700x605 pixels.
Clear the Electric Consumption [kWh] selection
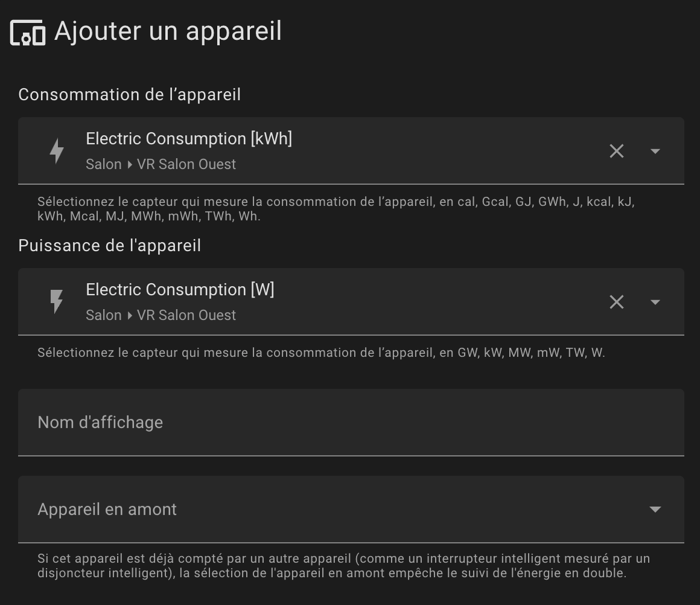click(616, 151)
